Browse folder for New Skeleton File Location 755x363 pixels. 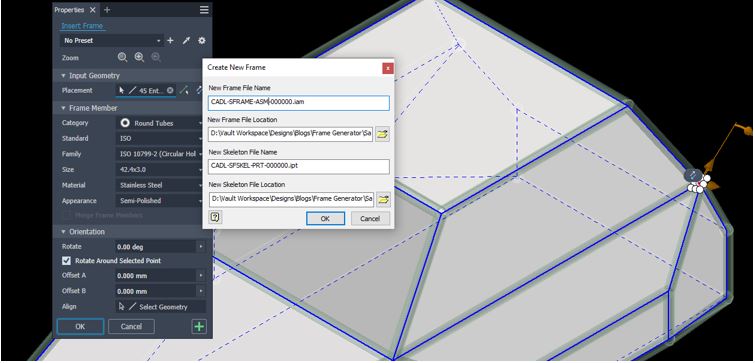(x=382, y=199)
